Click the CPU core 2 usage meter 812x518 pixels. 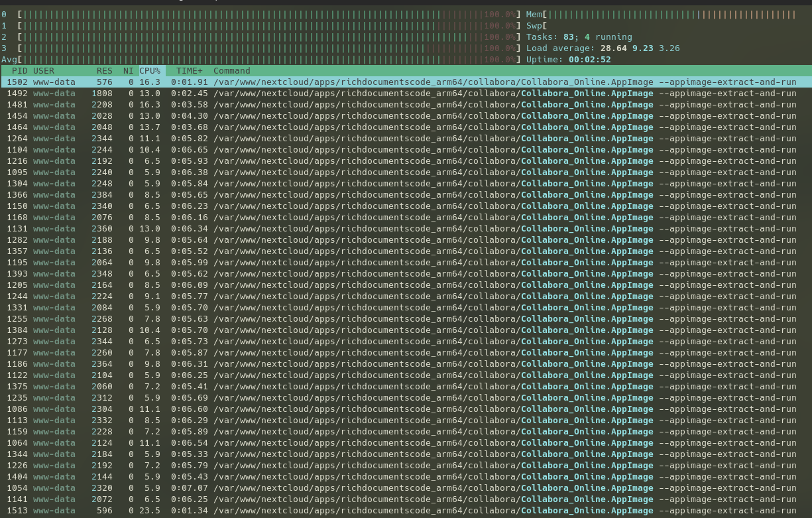265,36
